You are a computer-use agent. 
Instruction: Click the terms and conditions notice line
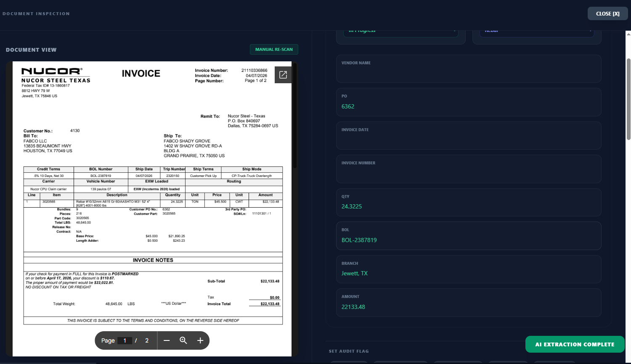153,321
